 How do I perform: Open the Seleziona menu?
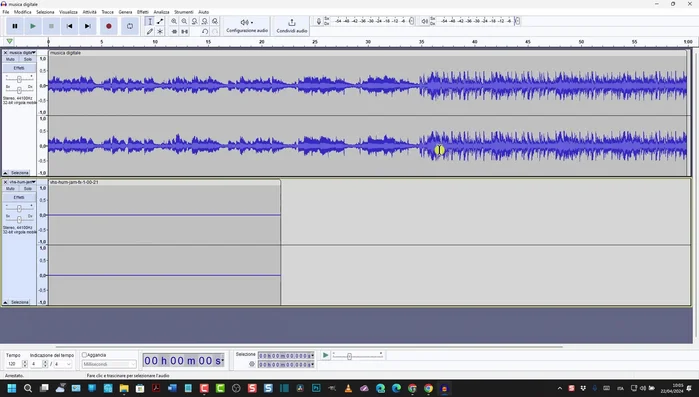[x=45, y=12]
